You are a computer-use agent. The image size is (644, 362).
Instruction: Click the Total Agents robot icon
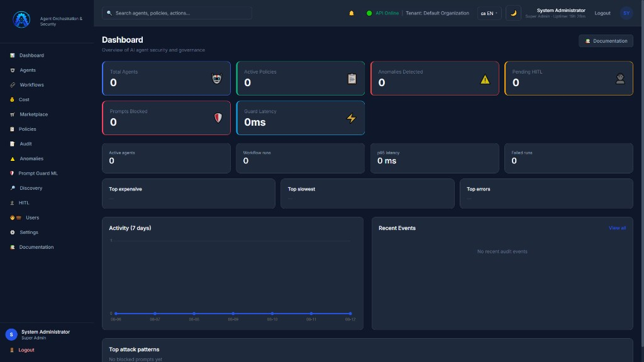(216, 79)
